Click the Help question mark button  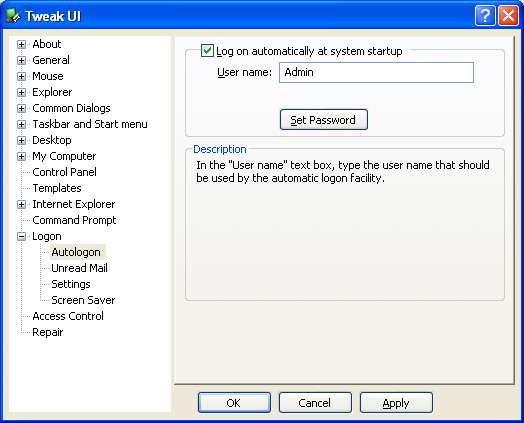(485, 15)
